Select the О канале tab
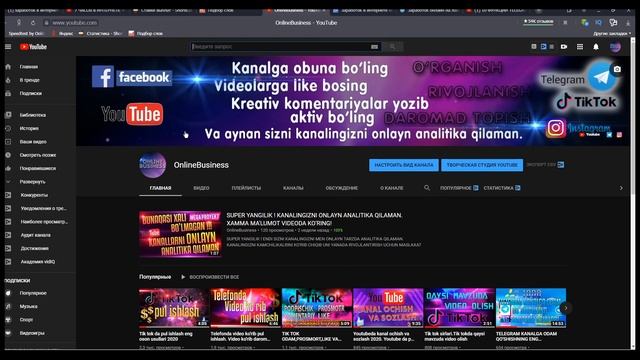The height and width of the screenshot is (360, 640). (392, 188)
